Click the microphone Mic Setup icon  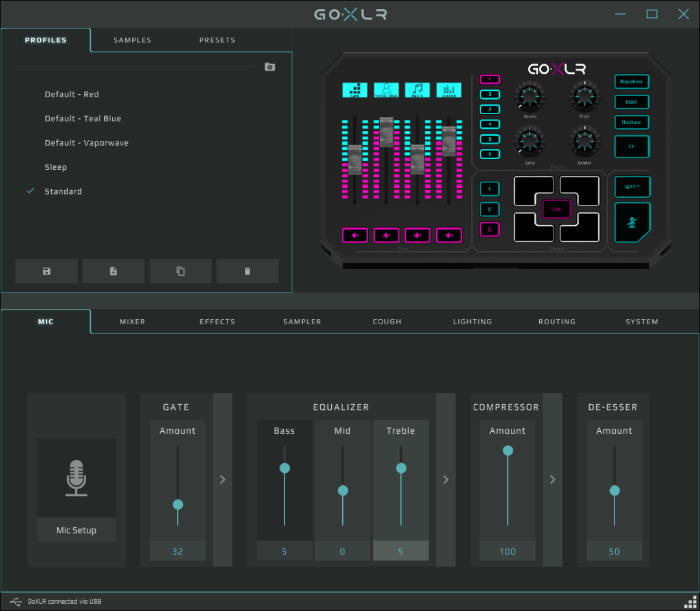76,478
